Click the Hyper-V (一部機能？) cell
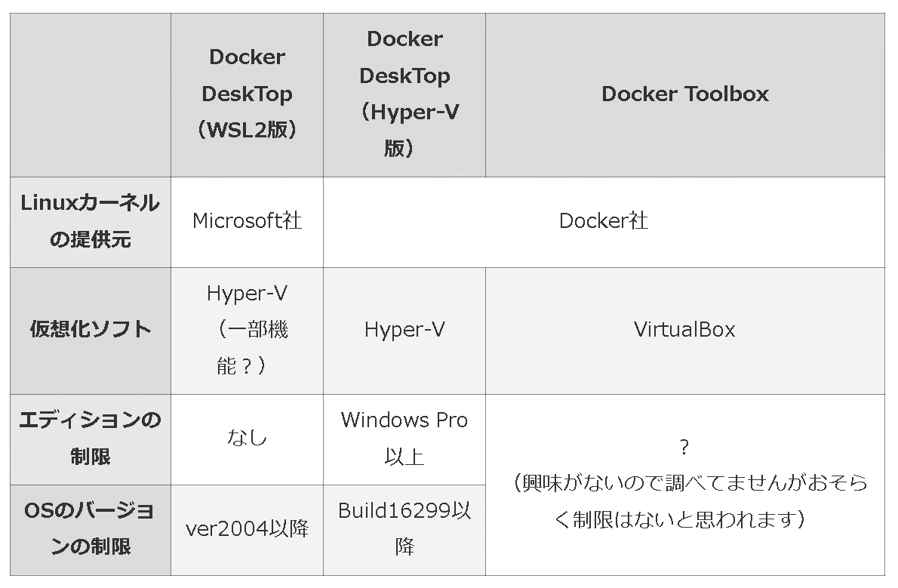The height and width of the screenshot is (588, 898). (247, 331)
